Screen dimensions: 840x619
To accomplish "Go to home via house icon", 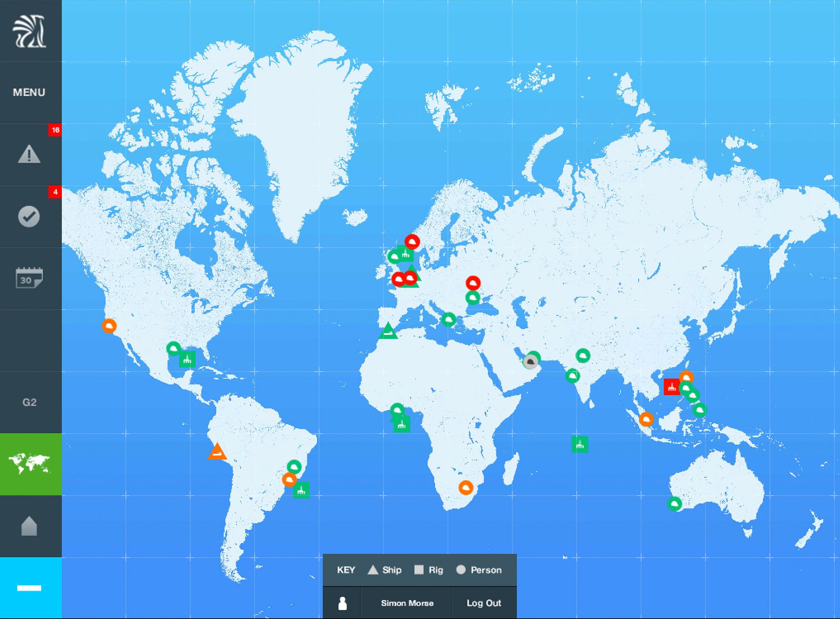I will [29, 526].
